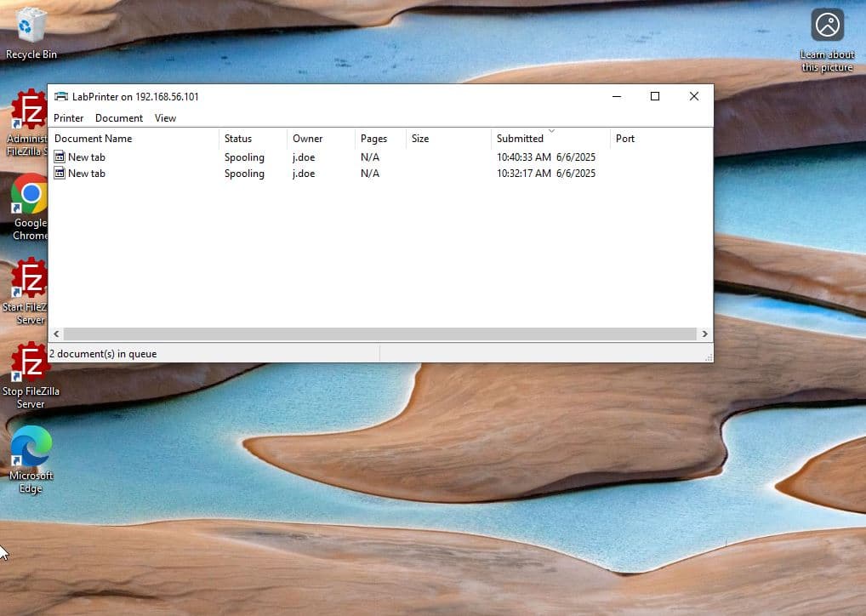Click the Pages column header
The image size is (866, 616).
[x=373, y=139]
